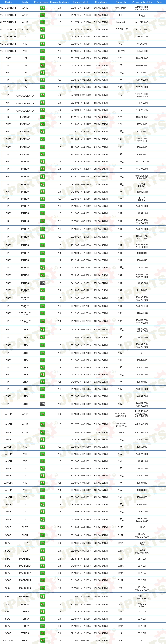166x644 pixels.
Task: Click the 'Moc silnika' column header
Action: (101, 2)
